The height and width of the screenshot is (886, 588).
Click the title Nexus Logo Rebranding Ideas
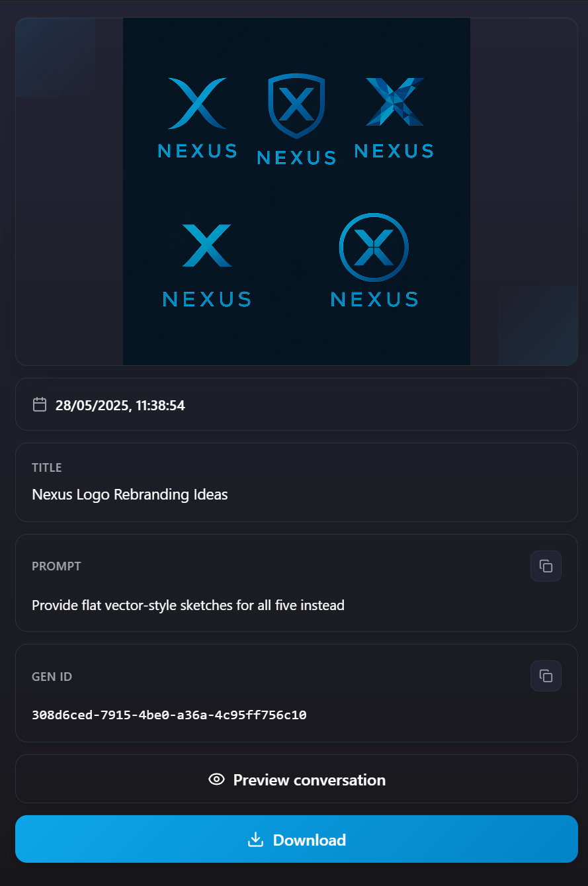coord(130,494)
